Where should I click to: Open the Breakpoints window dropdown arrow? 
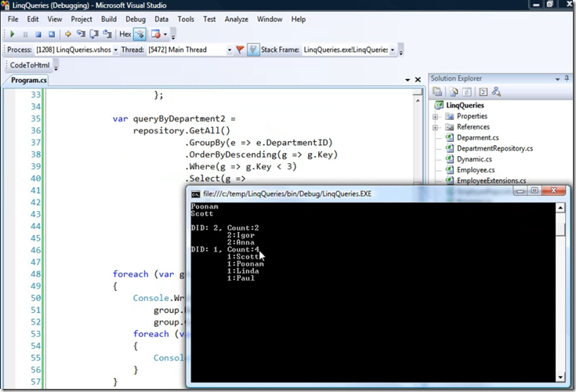(x=165, y=34)
